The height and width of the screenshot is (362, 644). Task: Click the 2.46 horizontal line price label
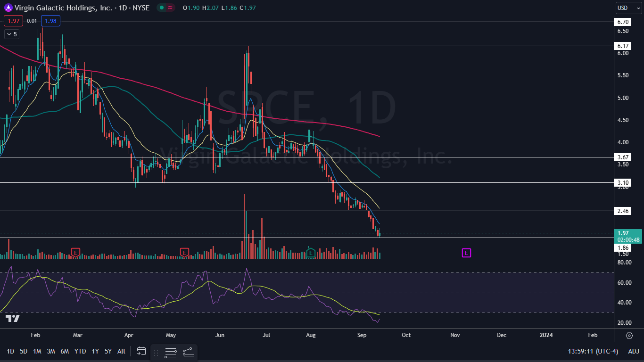click(x=623, y=211)
